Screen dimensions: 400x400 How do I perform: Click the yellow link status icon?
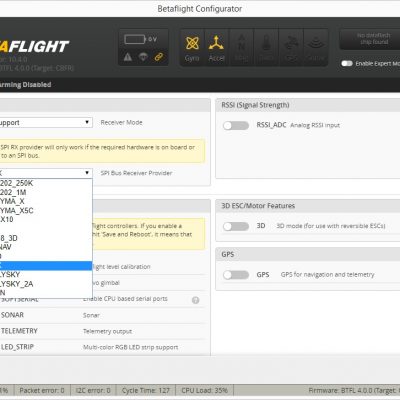[159, 57]
